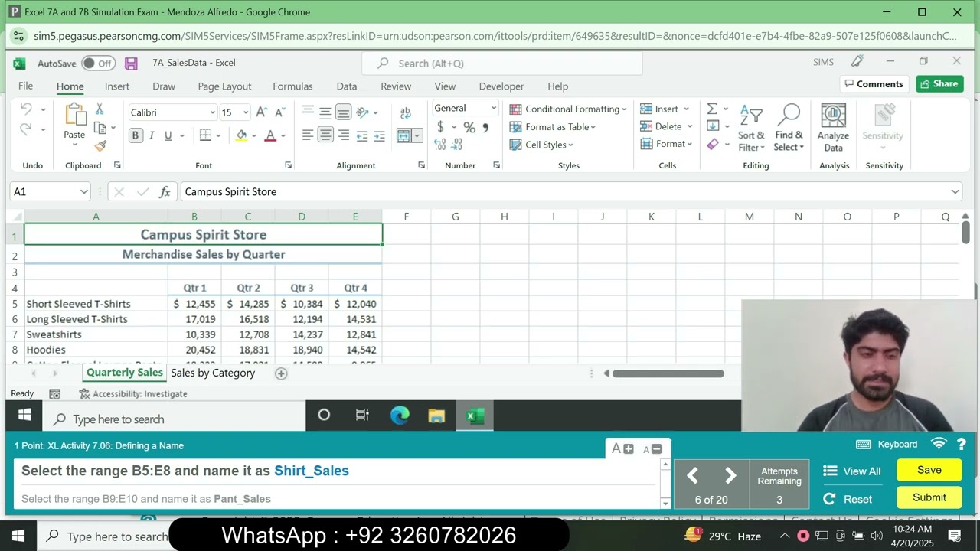980x551 pixels.
Task: Open the File menu
Action: 25,86
